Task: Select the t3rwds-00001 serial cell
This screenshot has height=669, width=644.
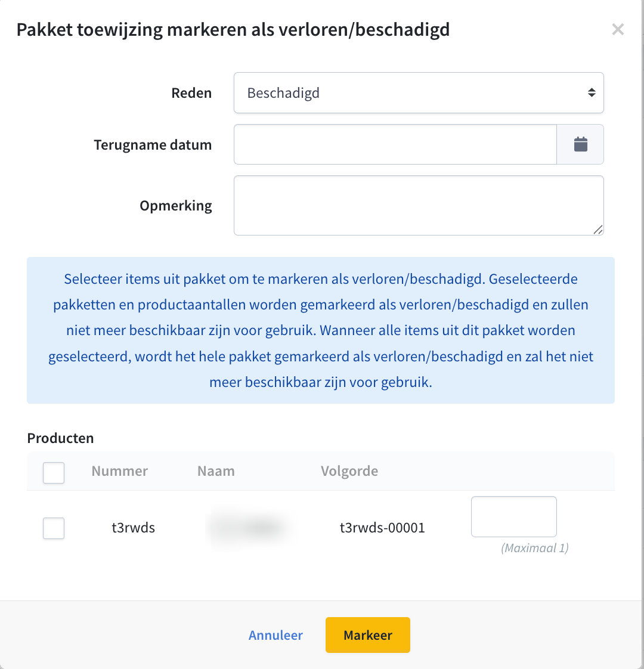Action: click(x=382, y=528)
